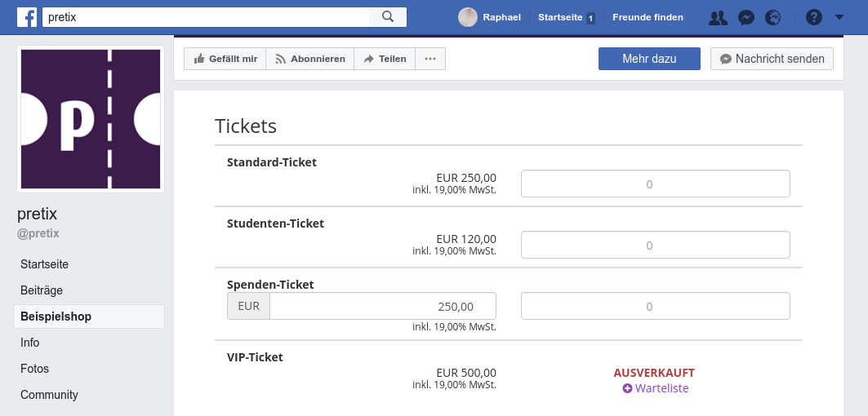Click Nachricht senden button
Viewport: 868px width, 416px height.
[x=772, y=59]
